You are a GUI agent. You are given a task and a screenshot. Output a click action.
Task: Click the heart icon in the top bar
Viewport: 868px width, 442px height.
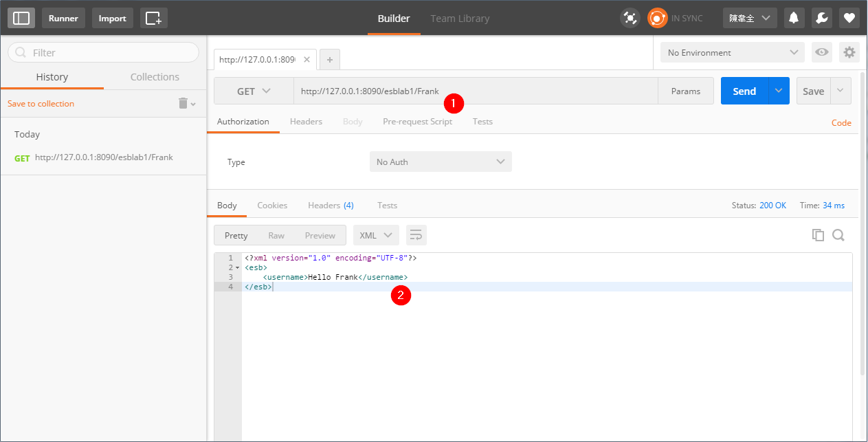coord(849,18)
